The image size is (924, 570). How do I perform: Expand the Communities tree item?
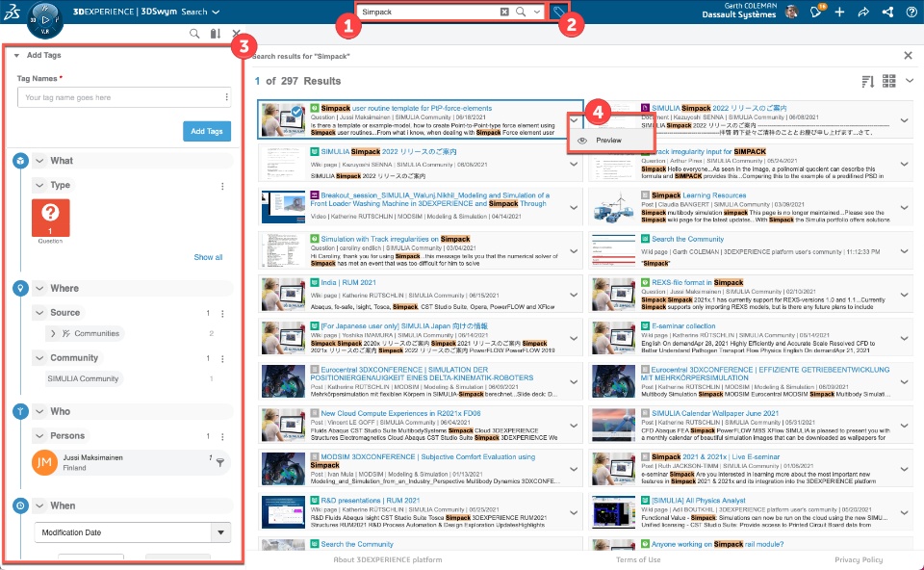(53, 334)
